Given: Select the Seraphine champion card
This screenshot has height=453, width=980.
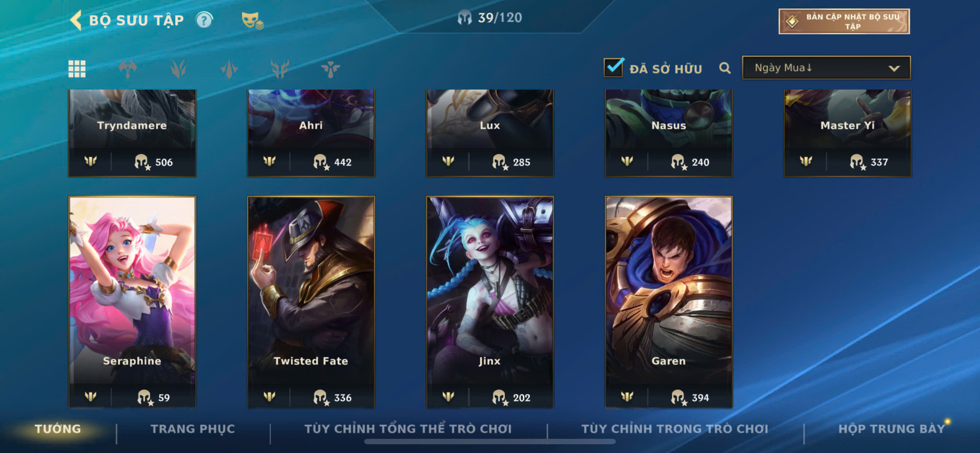Looking at the screenshot, I should click(132, 302).
